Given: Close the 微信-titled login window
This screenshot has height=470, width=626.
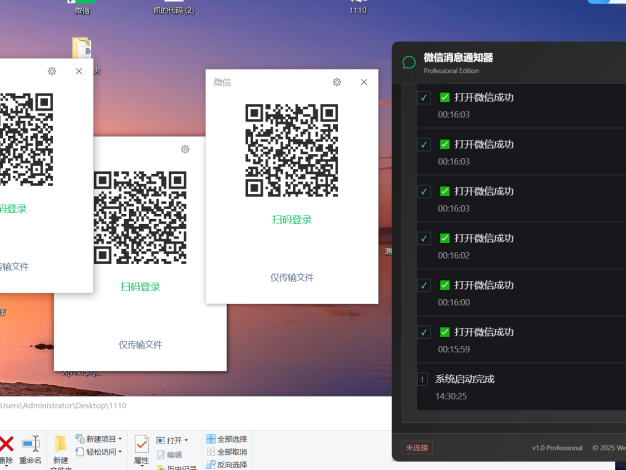Looking at the screenshot, I should 364,82.
